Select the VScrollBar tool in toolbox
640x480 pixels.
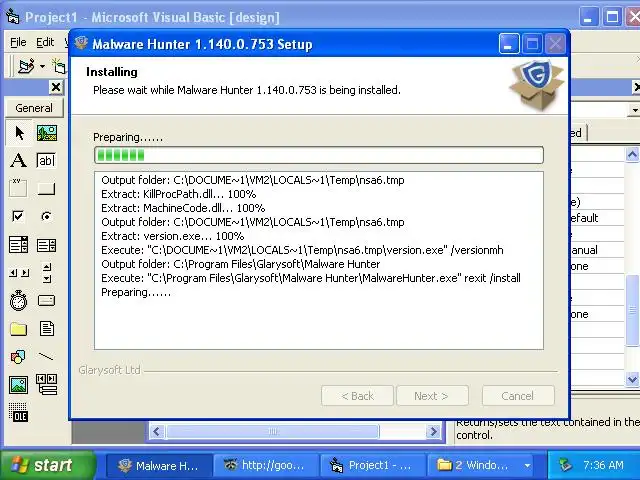coord(47,273)
